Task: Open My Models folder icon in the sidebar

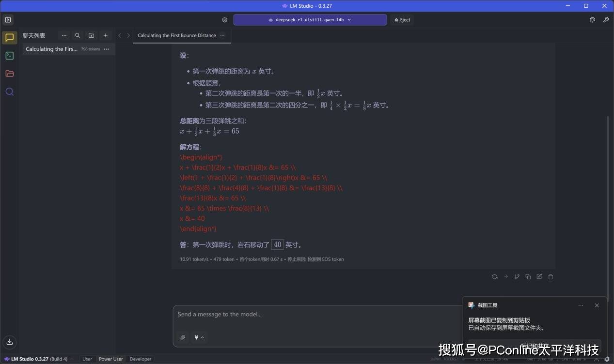Action: point(9,74)
